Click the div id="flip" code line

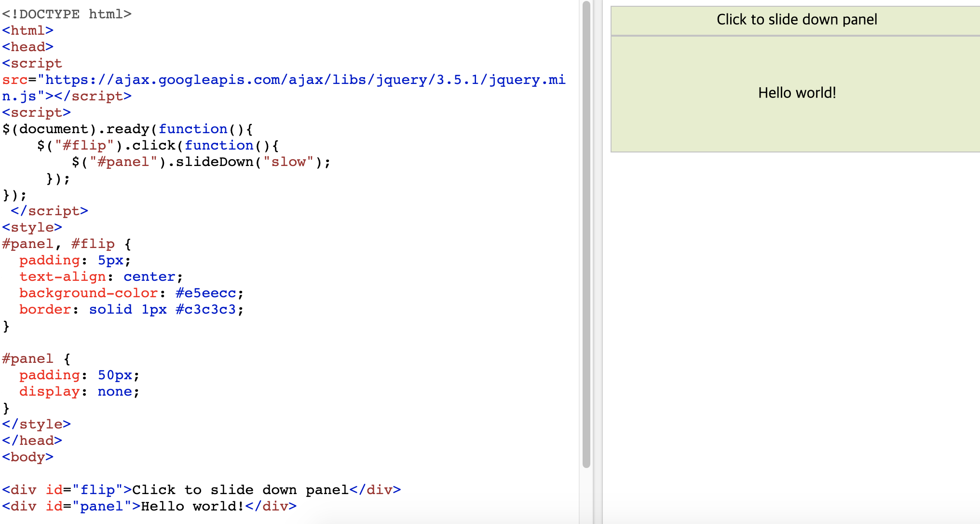point(201,490)
